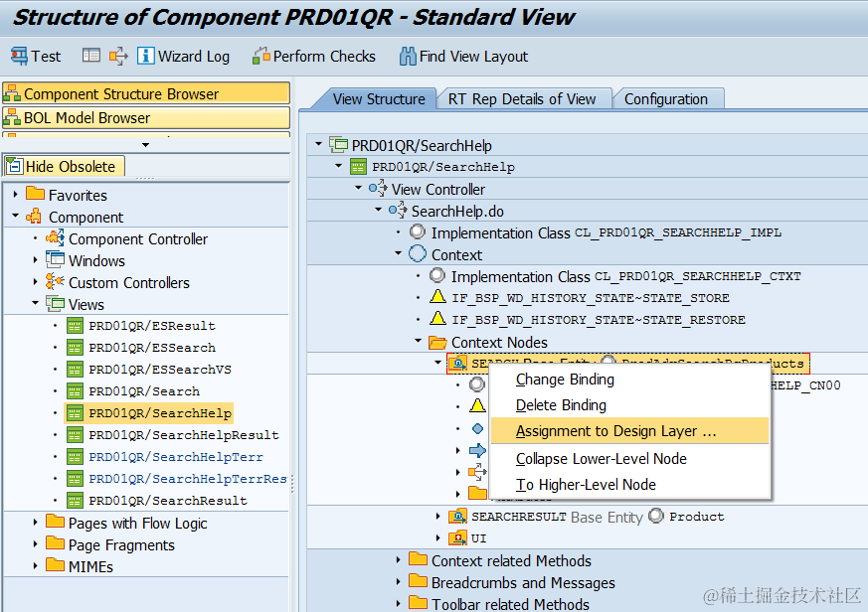
Task: Click the Windows node icon
Action: [x=55, y=260]
